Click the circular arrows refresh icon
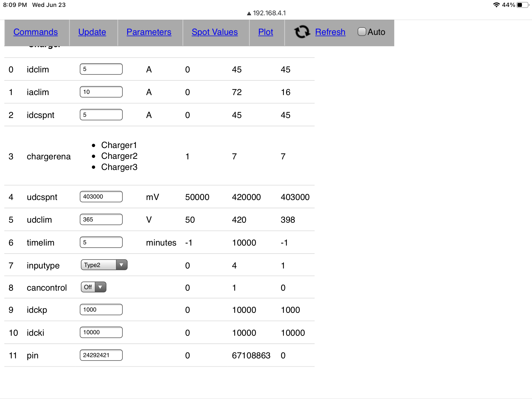 302,32
